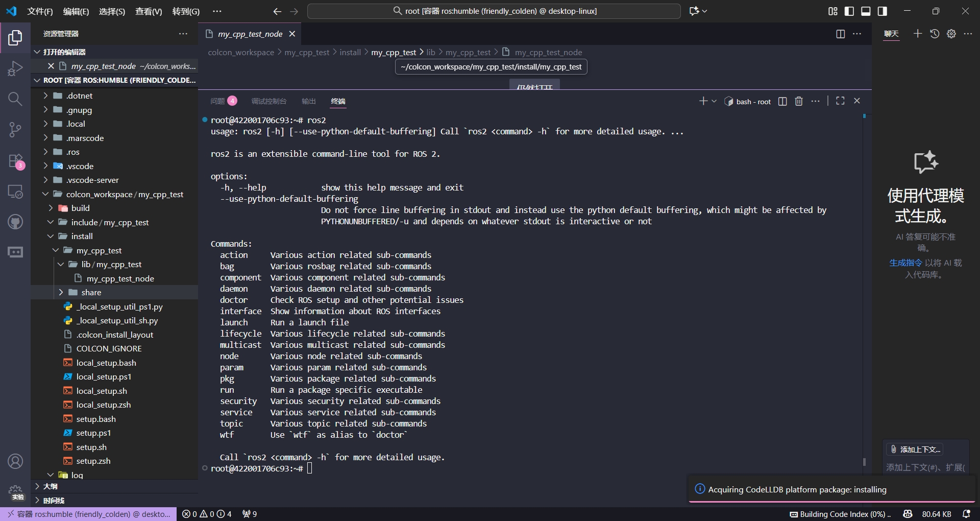Viewport: 980px width, 521px height.
Task: Open editor more actions menu
Action: coord(857,34)
